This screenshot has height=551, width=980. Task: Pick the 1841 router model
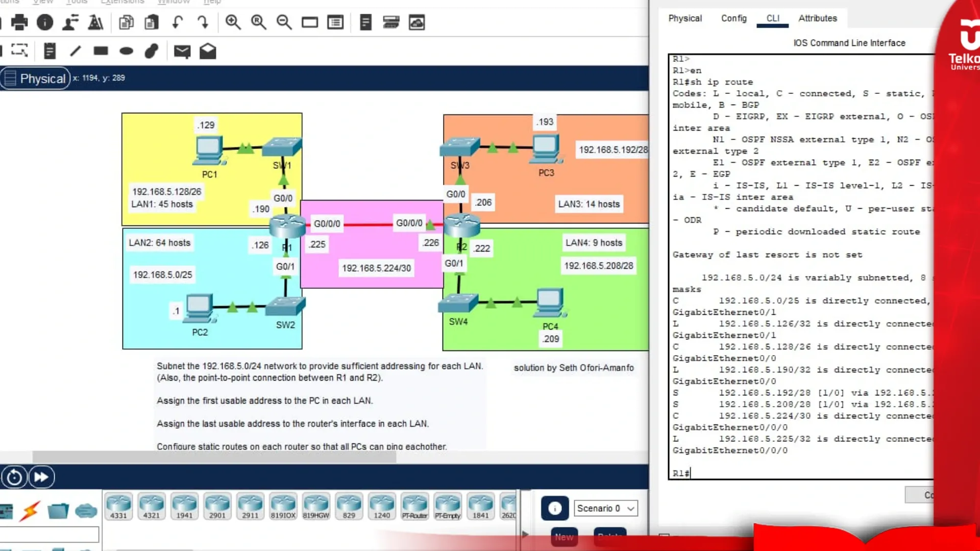480,506
